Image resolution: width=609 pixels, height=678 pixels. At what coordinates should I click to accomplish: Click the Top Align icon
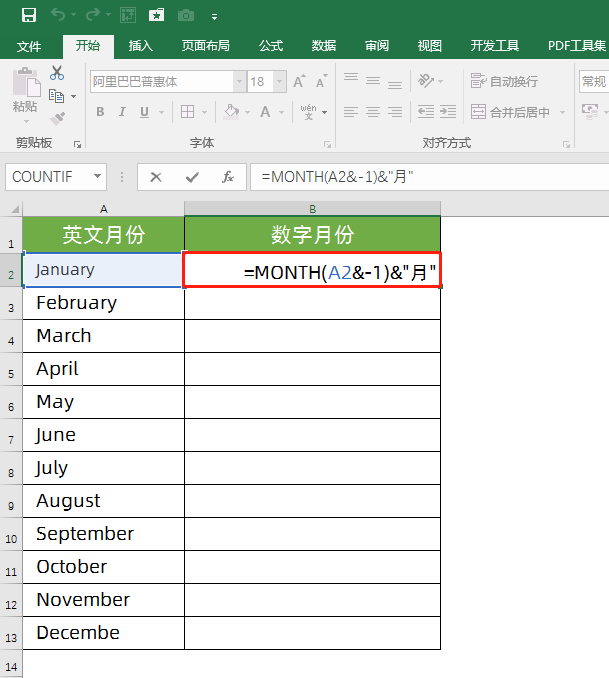pyautogui.click(x=351, y=78)
